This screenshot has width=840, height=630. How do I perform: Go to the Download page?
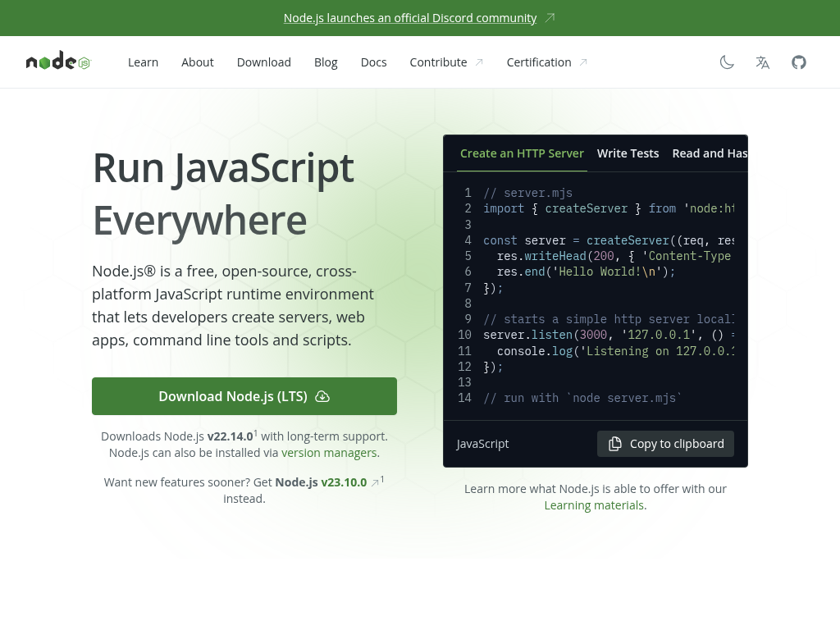pos(263,62)
